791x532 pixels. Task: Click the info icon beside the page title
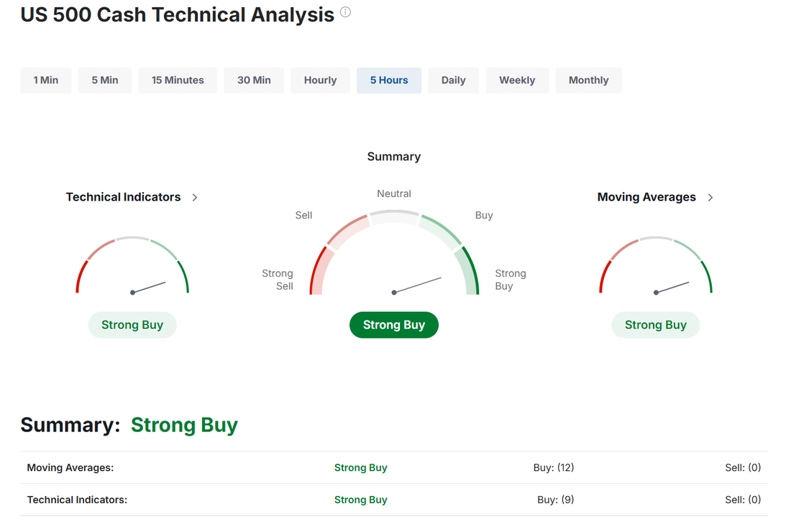point(345,12)
